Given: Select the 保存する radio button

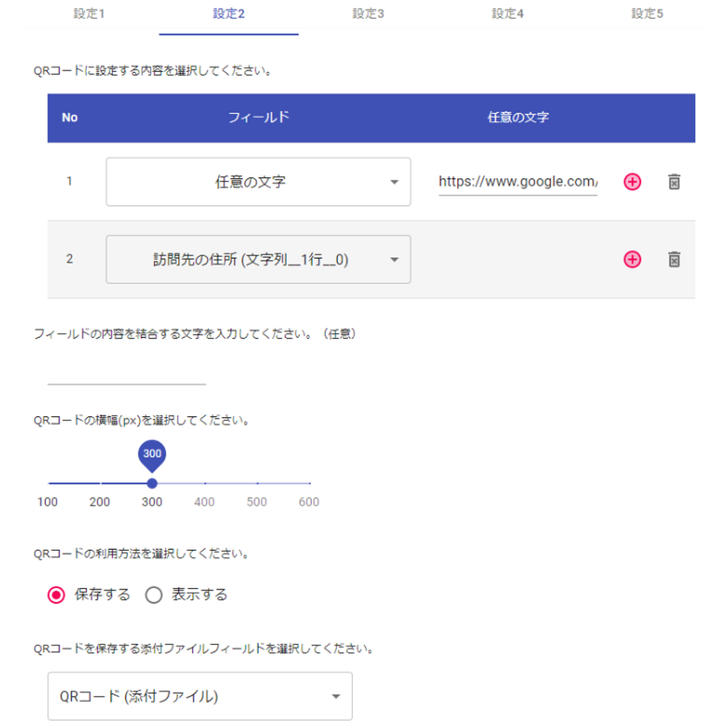Looking at the screenshot, I should tap(56, 595).
